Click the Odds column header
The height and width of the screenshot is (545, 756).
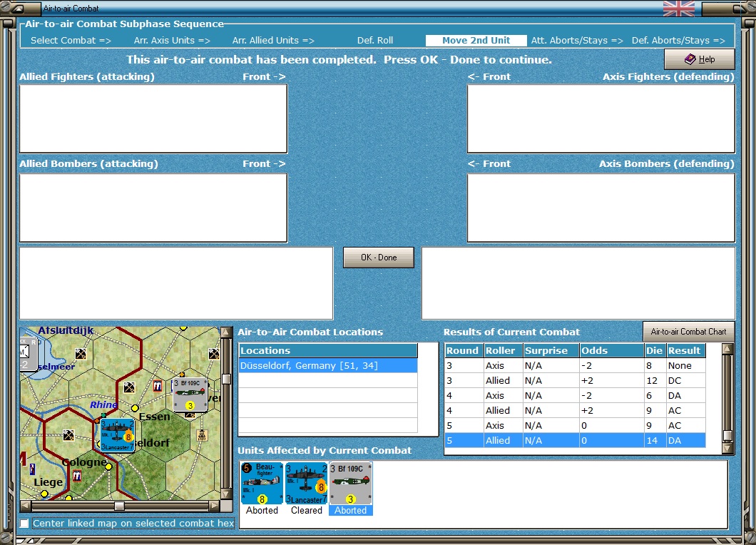[x=611, y=351]
